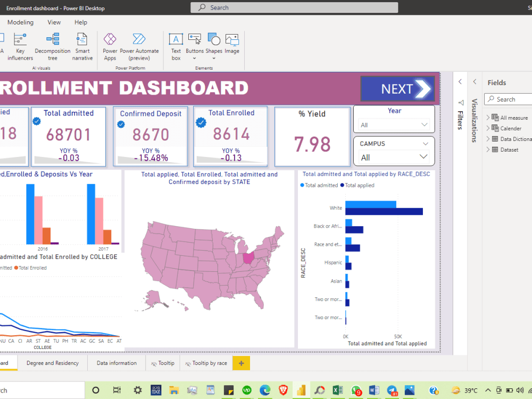
Task: Click Total admitted legend swatch in race chart
Action: tap(302, 185)
